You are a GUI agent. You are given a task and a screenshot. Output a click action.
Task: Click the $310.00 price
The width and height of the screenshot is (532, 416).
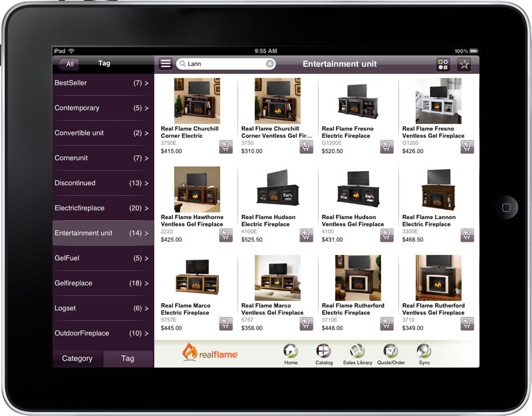pos(252,151)
